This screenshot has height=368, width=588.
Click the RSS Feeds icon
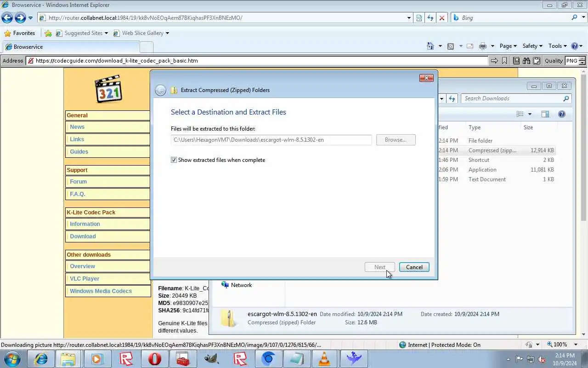[451, 46]
